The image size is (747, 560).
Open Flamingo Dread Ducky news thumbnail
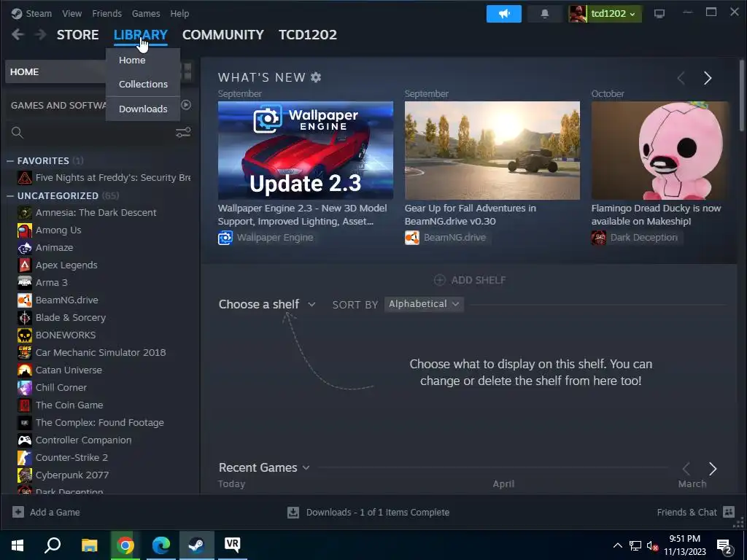659,150
